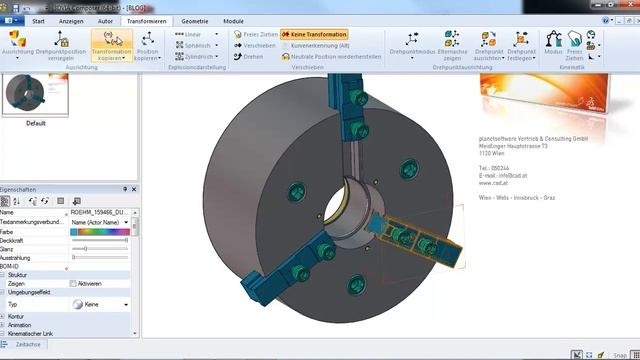Open Name (Actor Name) dropdown
Screen dimensions: 640x360
coord(126,222)
